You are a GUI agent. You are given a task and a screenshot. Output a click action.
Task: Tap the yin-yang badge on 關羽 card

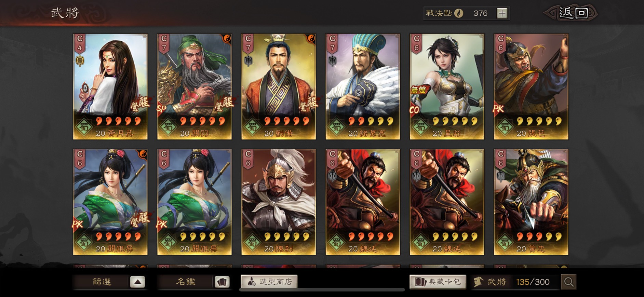(227, 39)
